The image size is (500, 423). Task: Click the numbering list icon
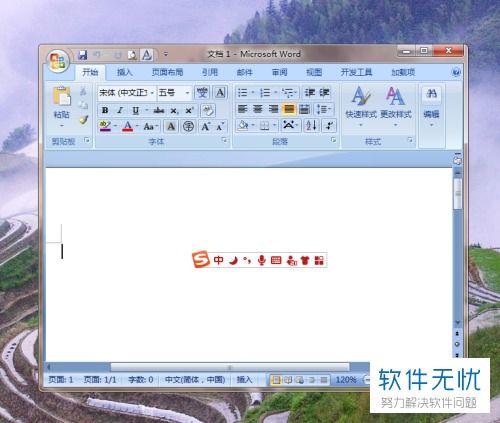(265, 92)
